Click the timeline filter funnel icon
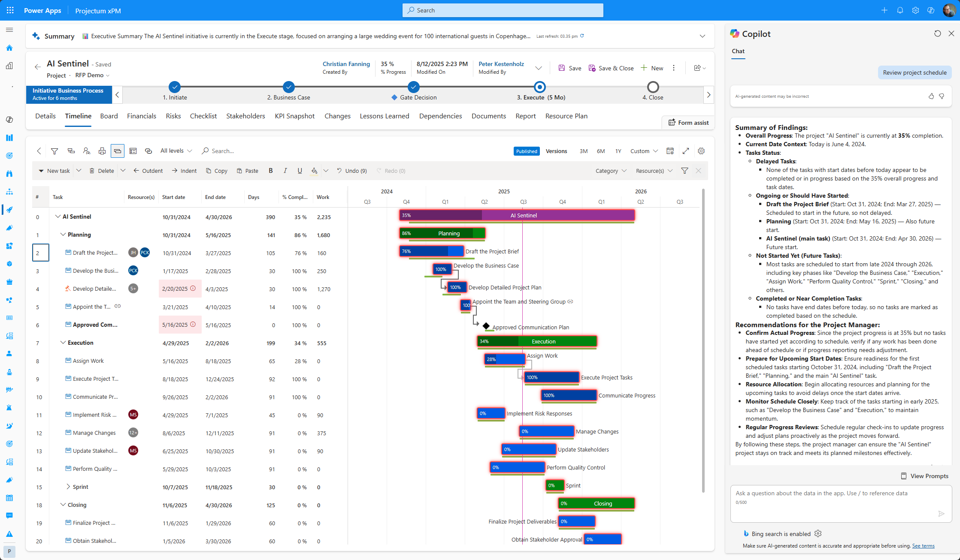Image resolution: width=960 pixels, height=560 pixels. click(x=55, y=151)
